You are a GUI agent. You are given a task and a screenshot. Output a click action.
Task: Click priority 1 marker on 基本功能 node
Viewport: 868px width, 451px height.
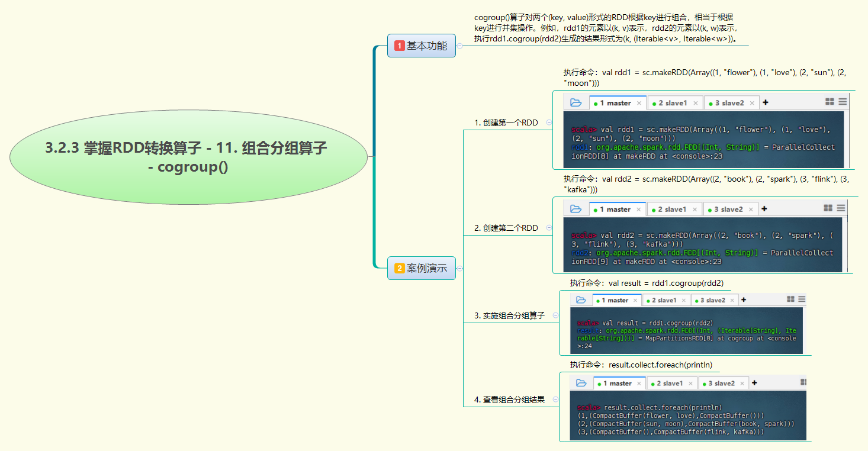click(400, 46)
